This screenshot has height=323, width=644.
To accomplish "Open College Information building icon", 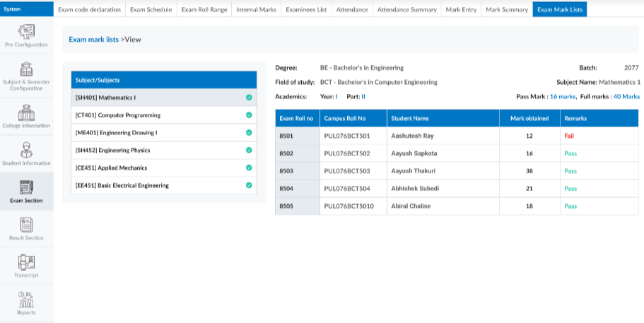I will tap(26, 112).
